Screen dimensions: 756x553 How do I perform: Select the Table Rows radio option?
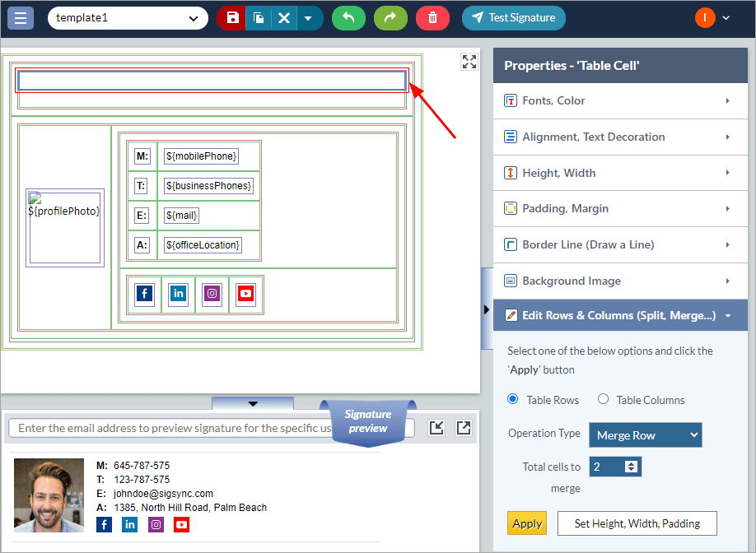513,399
